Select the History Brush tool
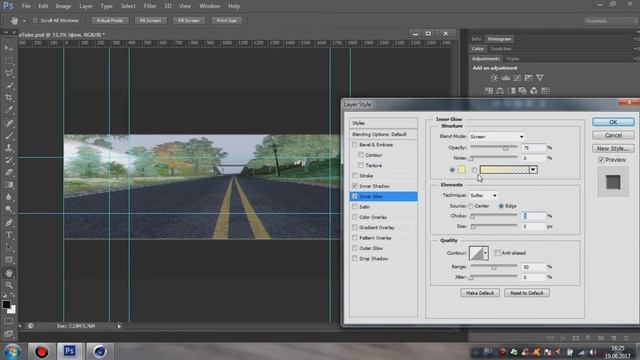The image size is (640, 360). click(x=9, y=160)
